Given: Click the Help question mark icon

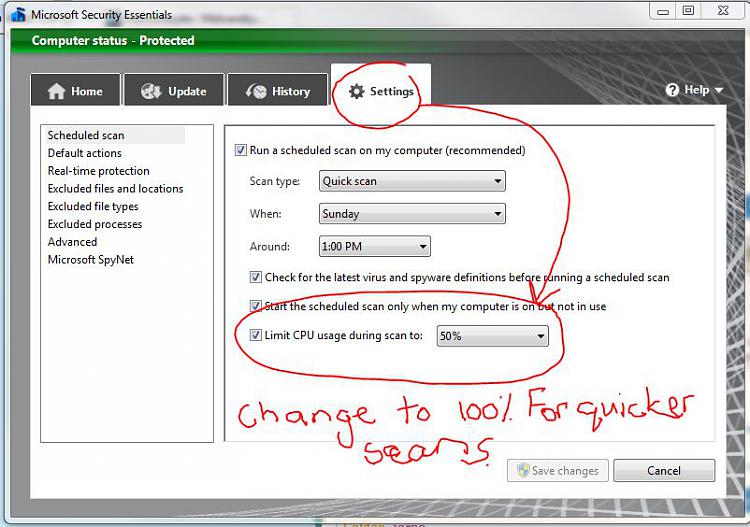Looking at the screenshot, I should (672, 90).
